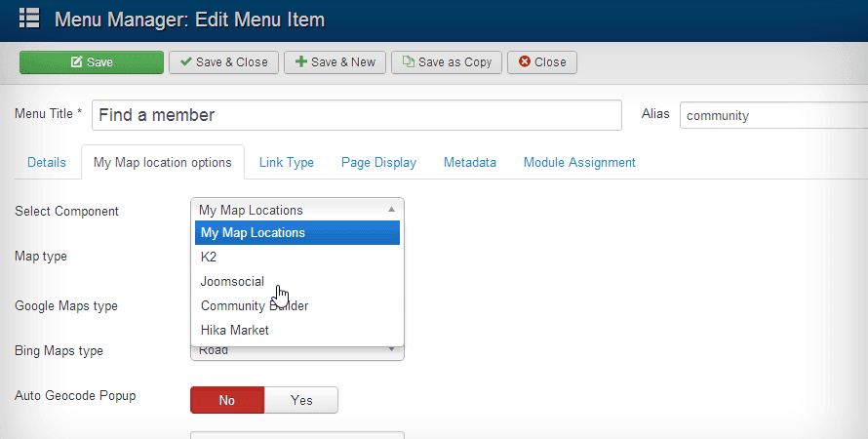868x439 pixels.
Task: Click Save & Close button
Action: point(224,62)
